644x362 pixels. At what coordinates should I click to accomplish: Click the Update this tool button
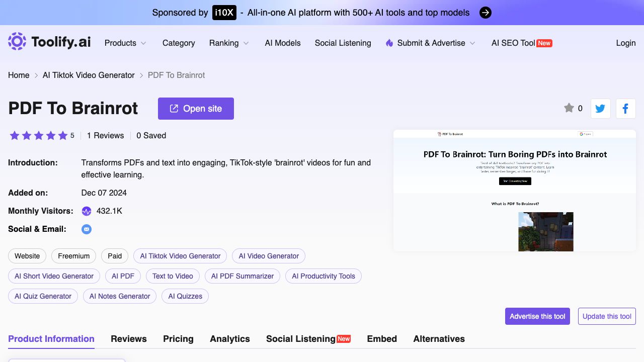pyautogui.click(x=607, y=316)
